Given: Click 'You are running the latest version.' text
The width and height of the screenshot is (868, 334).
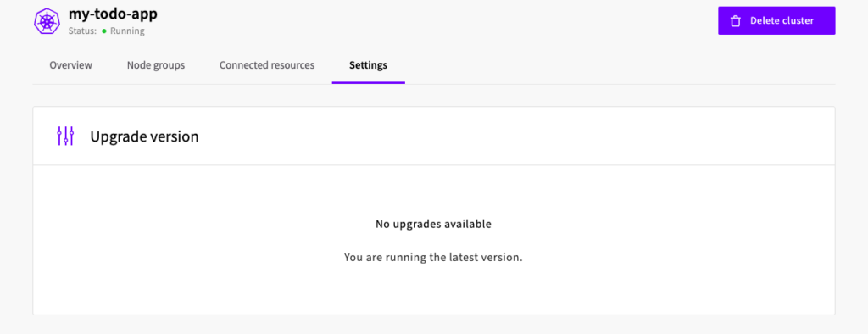Looking at the screenshot, I should pos(433,257).
